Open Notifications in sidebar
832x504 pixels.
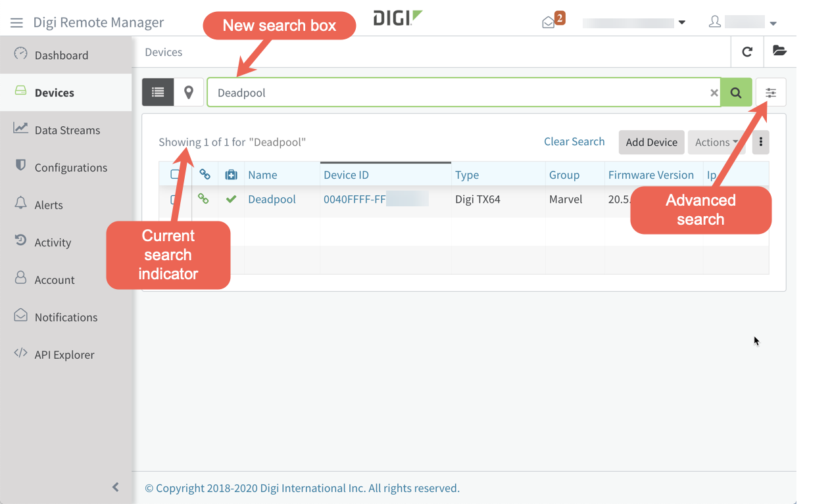[x=66, y=317]
